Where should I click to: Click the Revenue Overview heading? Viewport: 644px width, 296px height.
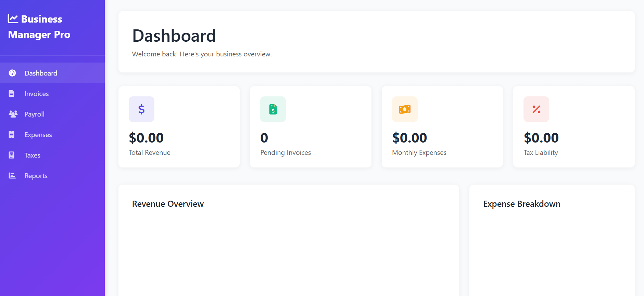click(x=168, y=204)
